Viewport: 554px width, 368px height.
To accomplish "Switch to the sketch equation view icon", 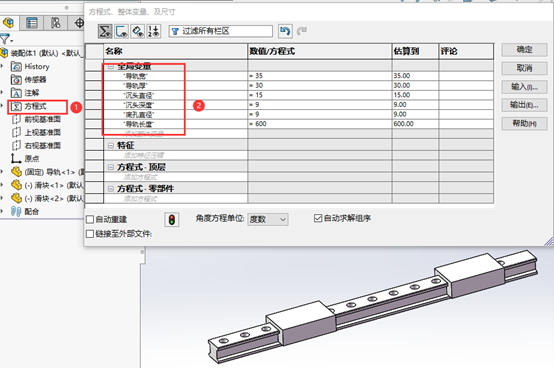I will [x=122, y=31].
